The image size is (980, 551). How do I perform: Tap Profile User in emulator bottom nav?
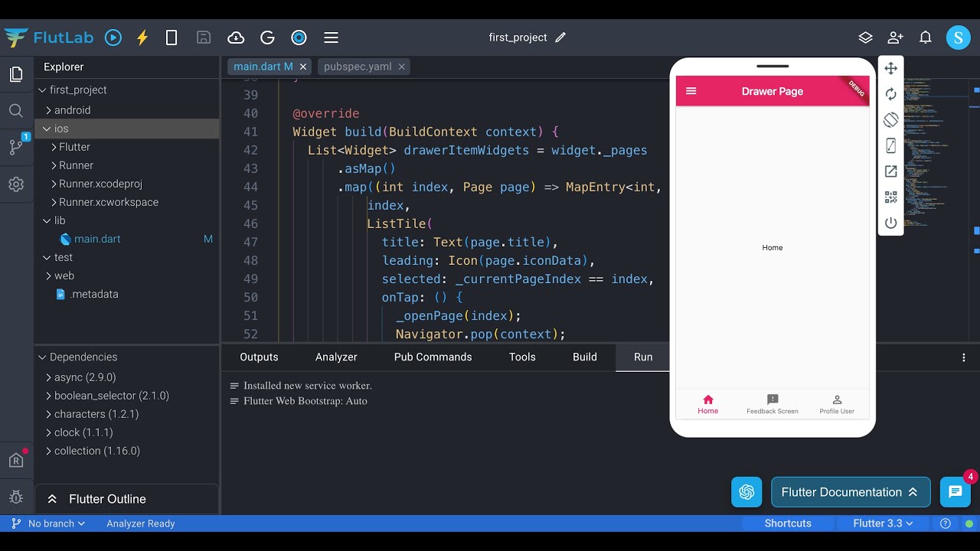point(837,404)
